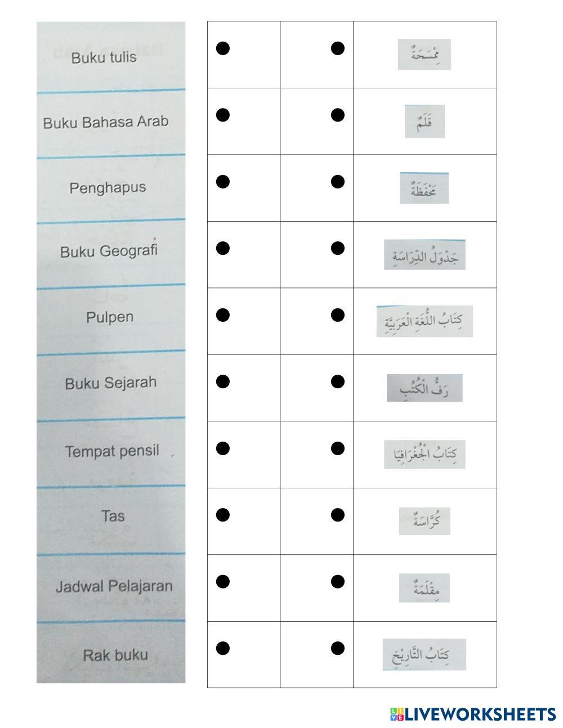Click the dot beside Buku Sejarah
This screenshot has width=563, height=728.
click(223, 381)
